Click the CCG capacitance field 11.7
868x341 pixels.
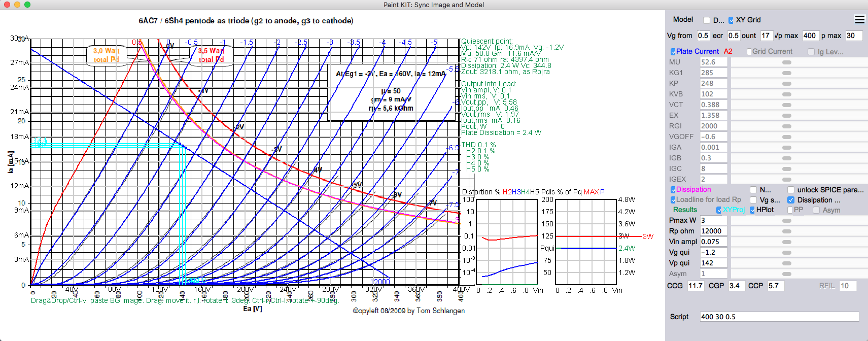pyautogui.click(x=696, y=286)
